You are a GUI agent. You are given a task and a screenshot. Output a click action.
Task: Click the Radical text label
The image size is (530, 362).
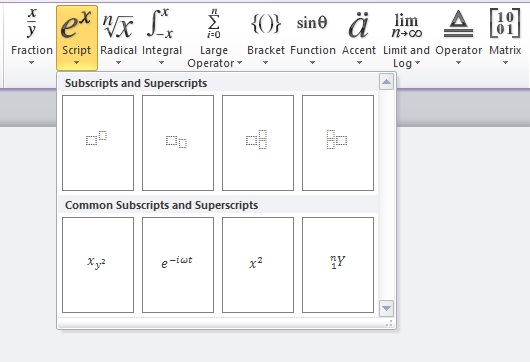tap(119, 50)
